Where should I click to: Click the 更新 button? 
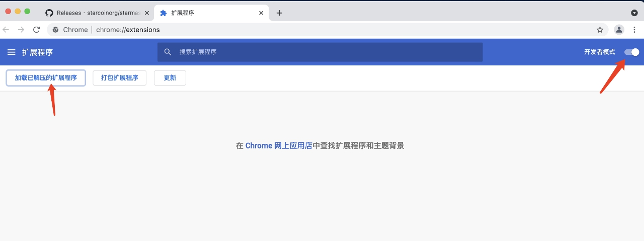pos(170,78)
